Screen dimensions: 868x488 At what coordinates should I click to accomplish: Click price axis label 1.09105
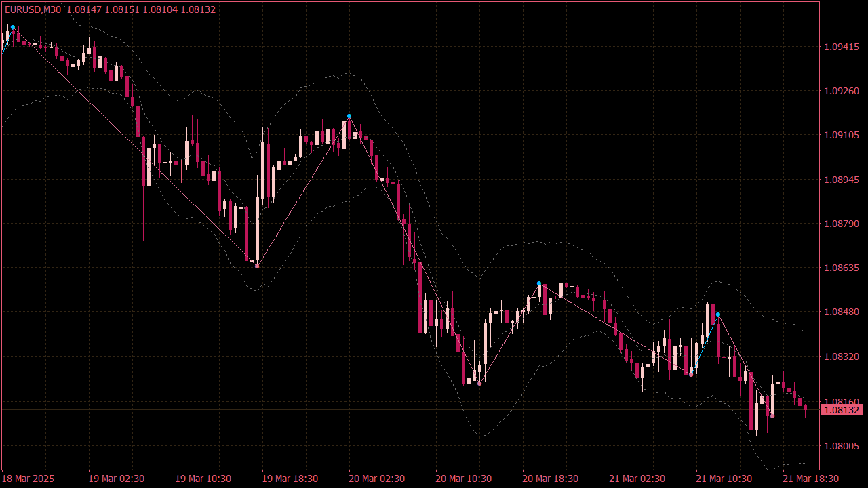(x=840, y=136)
